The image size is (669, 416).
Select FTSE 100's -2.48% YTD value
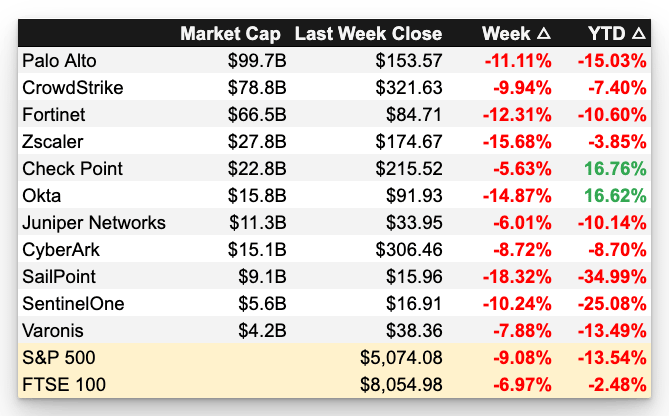tap(617, 385)
